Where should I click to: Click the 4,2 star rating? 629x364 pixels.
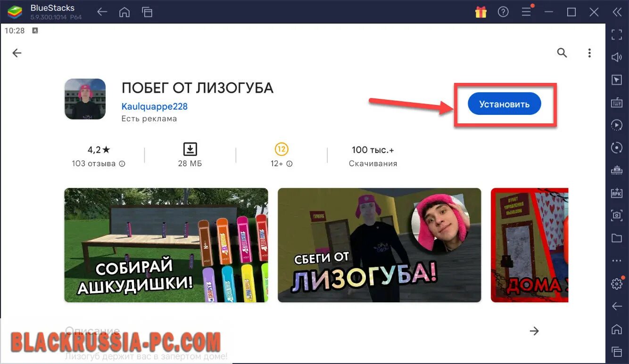(99, 150)
